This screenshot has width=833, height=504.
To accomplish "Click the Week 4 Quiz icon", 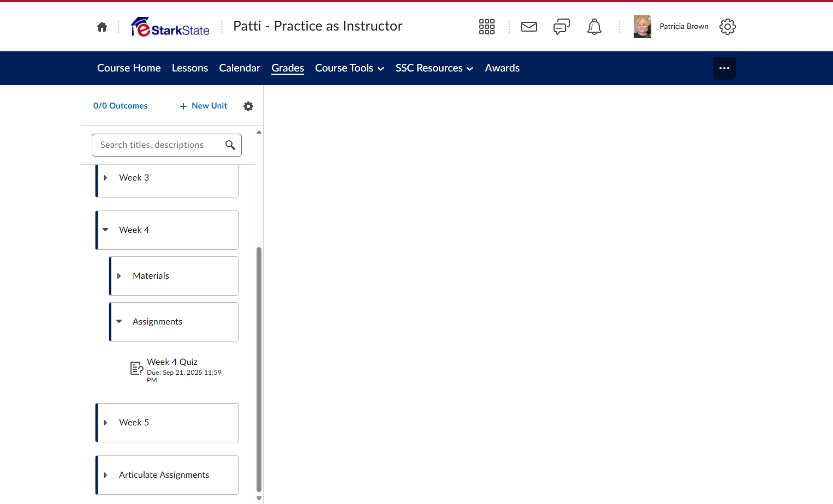I will (136, 368).
